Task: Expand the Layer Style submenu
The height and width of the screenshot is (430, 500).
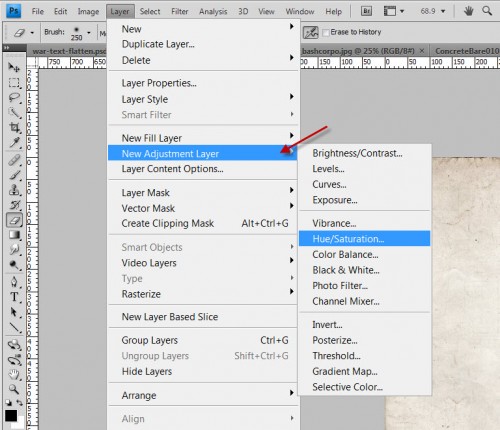Action: coord(203,99)
